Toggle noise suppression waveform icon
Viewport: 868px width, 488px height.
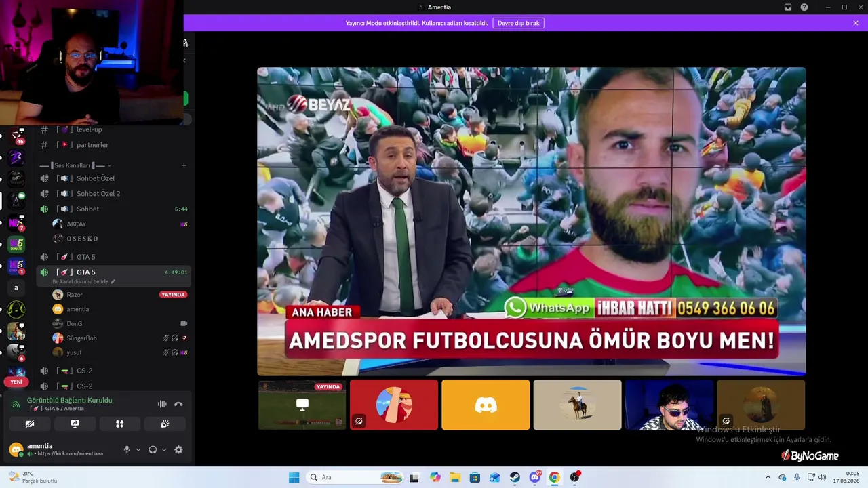tap(162, 404)
